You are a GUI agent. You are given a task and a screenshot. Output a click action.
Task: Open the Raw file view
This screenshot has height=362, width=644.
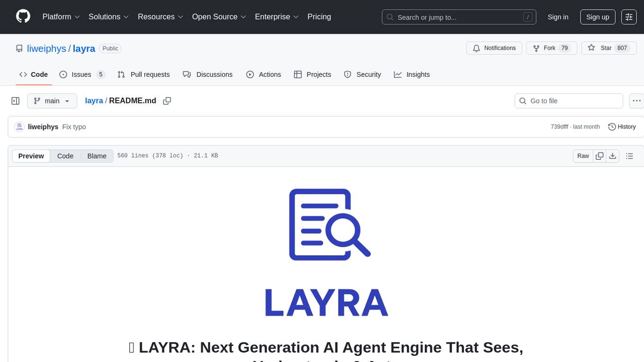click(x=583, y=156)
